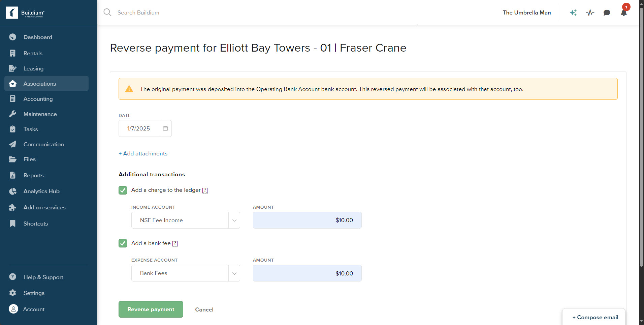This screenshot has height=325, width=644.
Task: Uncheck Add a charge to the ledger
Action: (x=123, y=190)
